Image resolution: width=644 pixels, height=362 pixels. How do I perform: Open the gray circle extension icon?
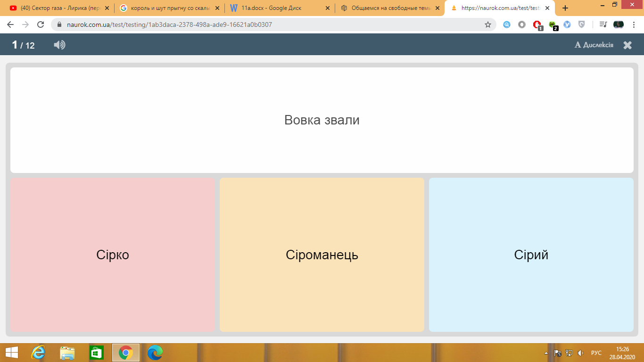(522, 25)
